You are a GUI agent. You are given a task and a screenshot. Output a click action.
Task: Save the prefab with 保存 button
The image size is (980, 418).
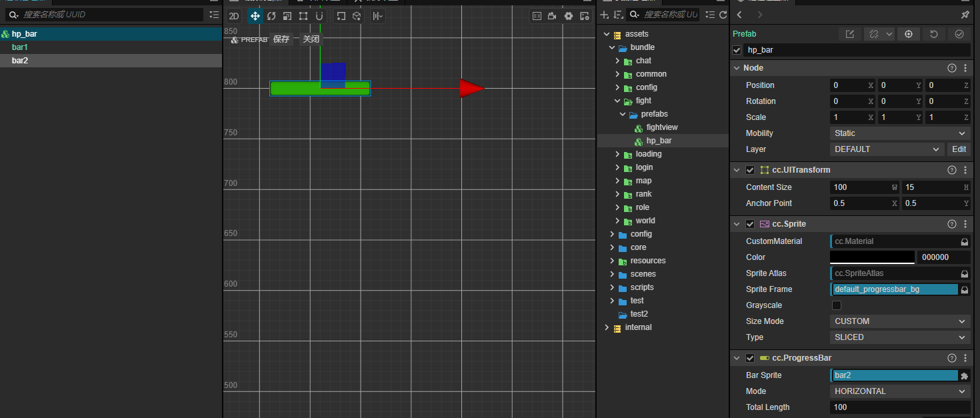(281, 39)
